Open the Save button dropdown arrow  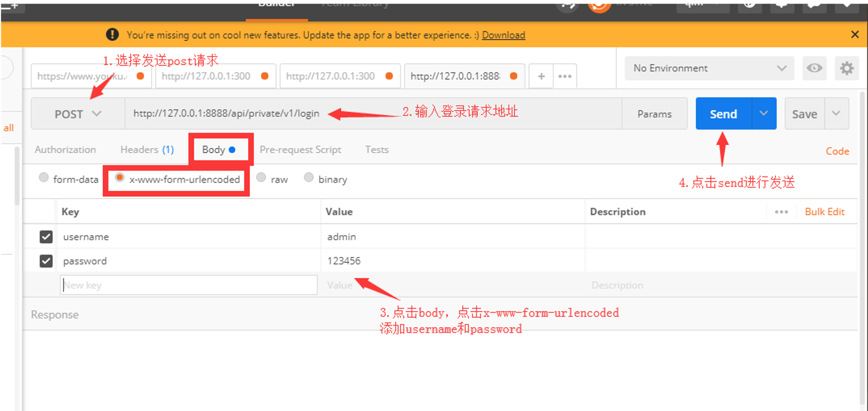pyautogui.click(x=837, y=113)
